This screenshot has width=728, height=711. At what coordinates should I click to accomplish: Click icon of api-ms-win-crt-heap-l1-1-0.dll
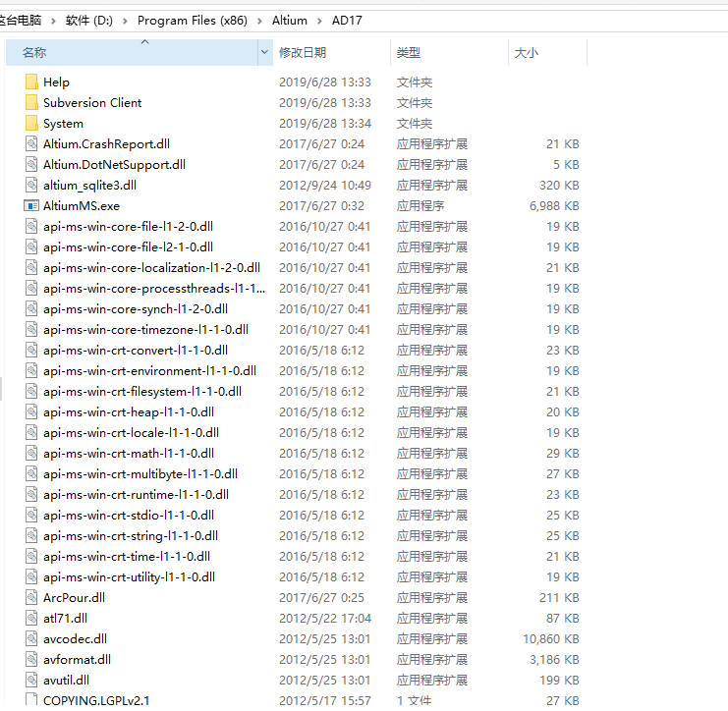31,411
